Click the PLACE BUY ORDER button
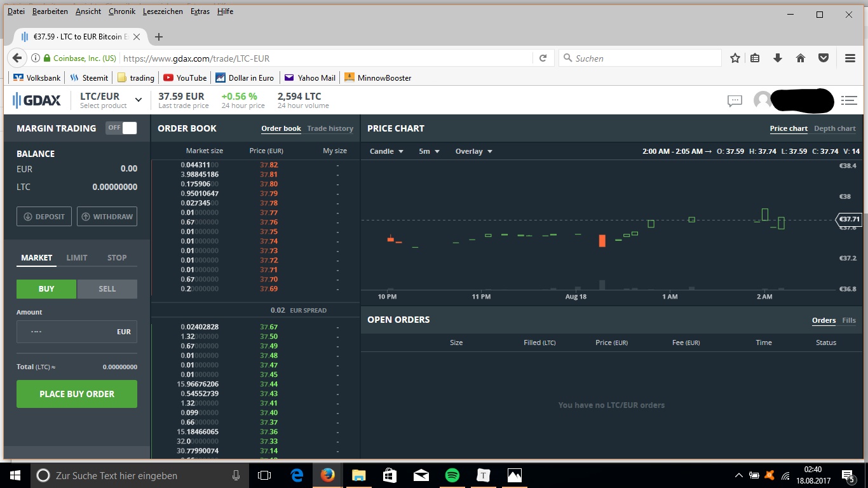868x488 pixels. (76, 394)
